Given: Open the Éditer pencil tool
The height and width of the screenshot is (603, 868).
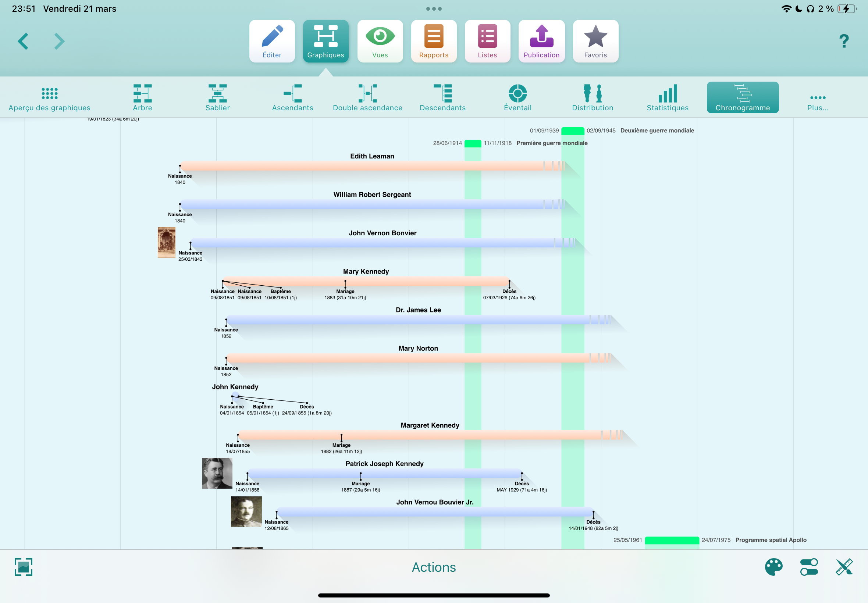Looking at the screenshot, I should [x=272, y=41].
